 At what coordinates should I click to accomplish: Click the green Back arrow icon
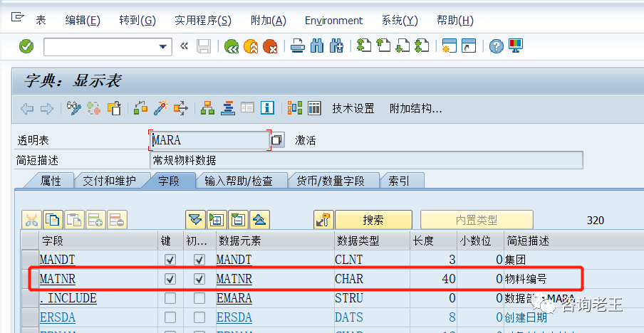click(232, 47)
